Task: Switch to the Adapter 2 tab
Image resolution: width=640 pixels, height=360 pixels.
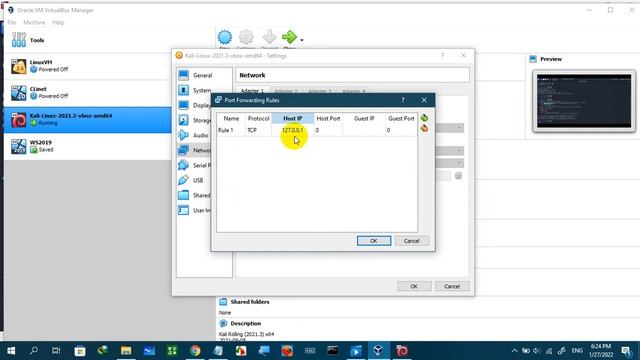Action: (x=286, y=91)
